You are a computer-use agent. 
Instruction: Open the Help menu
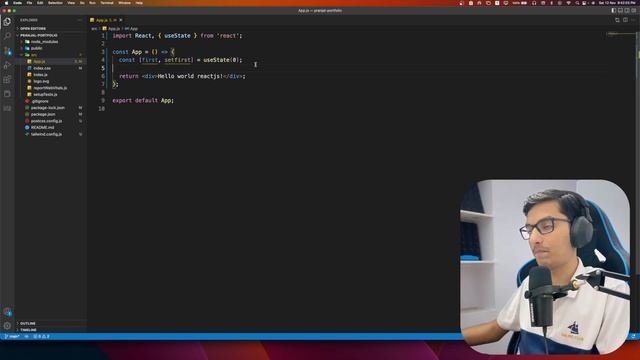(139, 3)
